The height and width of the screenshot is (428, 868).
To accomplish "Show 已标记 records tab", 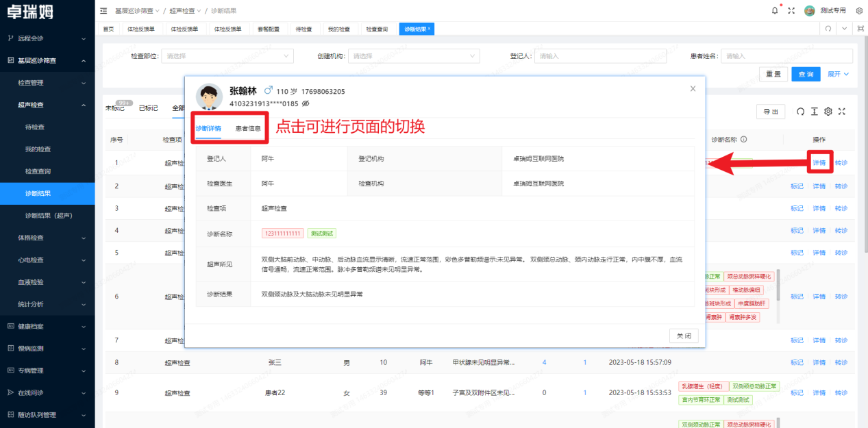I will point(148,108).
